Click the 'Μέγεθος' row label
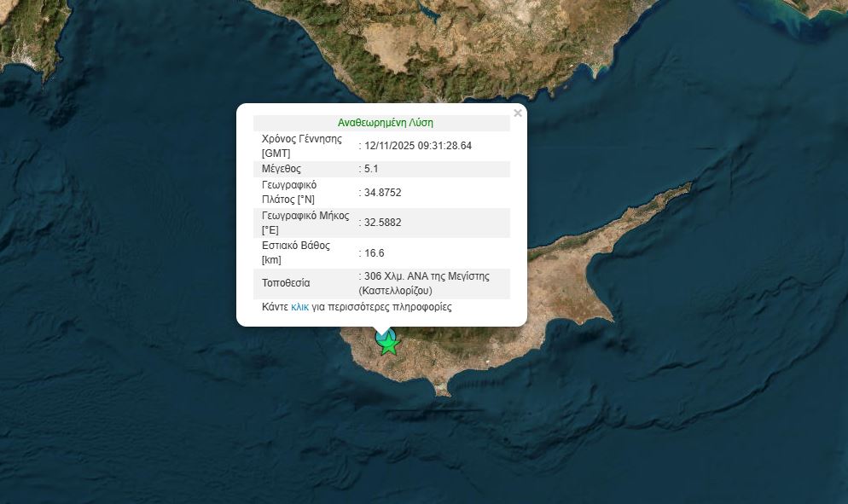This screenshot has height=504, width=848. click(281, 169)
